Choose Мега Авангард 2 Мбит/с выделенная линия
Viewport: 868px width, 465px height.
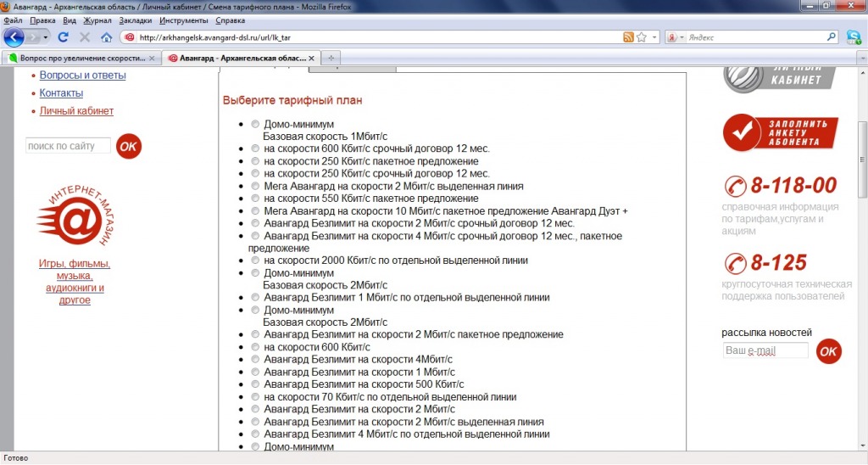(x=254, y=186)
